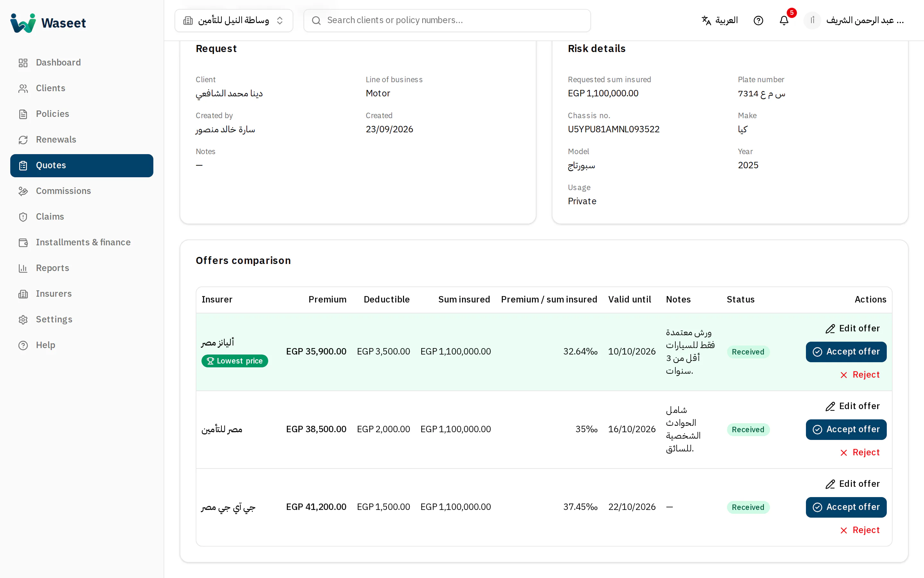
Task: Open Commissions page
Action: pos(82,191)
